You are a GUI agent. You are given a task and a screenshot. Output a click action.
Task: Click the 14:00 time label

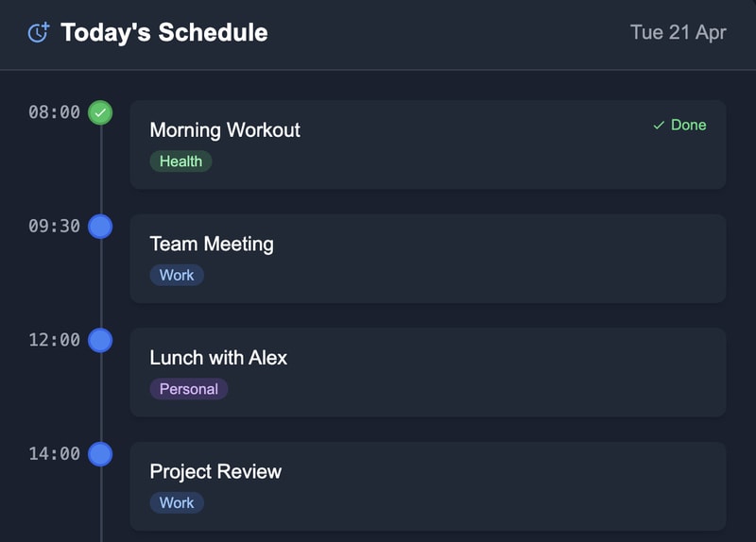54,454
